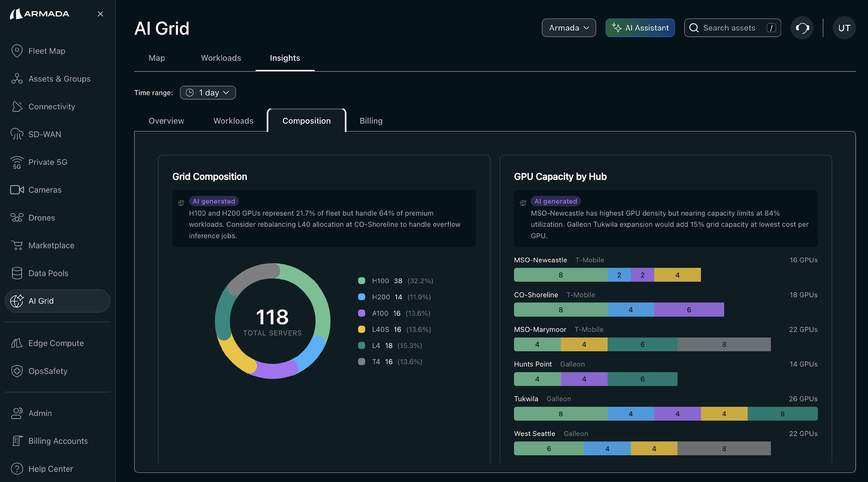868x482 pixels.
Task: Go to the Overview sub-tab
Action: [x=166, y=121]
